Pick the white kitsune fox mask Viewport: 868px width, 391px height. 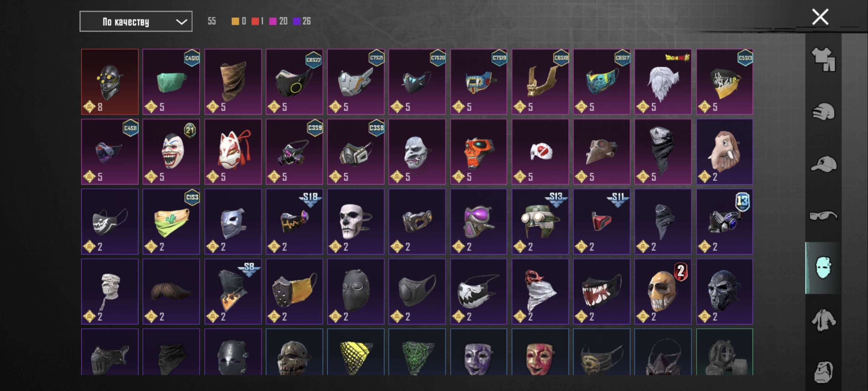(233, 152)
